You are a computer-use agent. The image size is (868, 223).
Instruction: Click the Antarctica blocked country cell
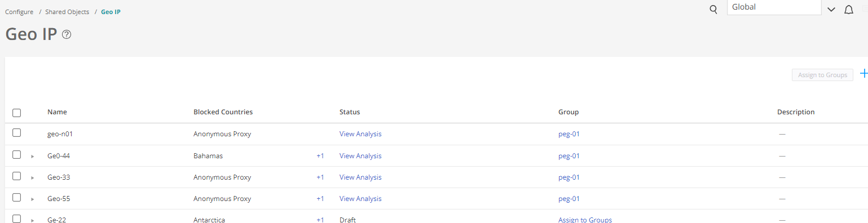pyautogui.click(x=209, y=220)
